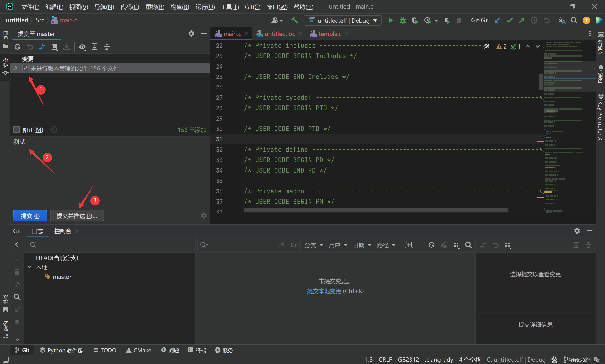Open the 用户 user filter dropdown
Viewport: 605px width, 364px height.
tap(338, 245)
